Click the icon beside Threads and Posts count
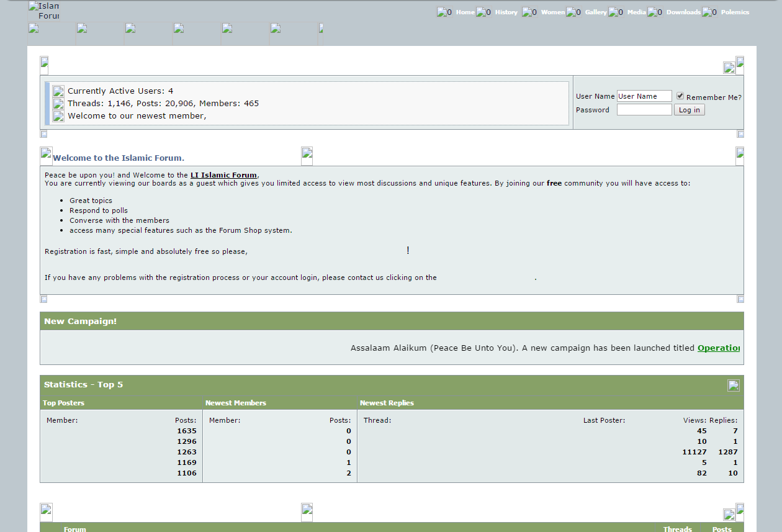 pyautogui.click(x=58, y=104)
